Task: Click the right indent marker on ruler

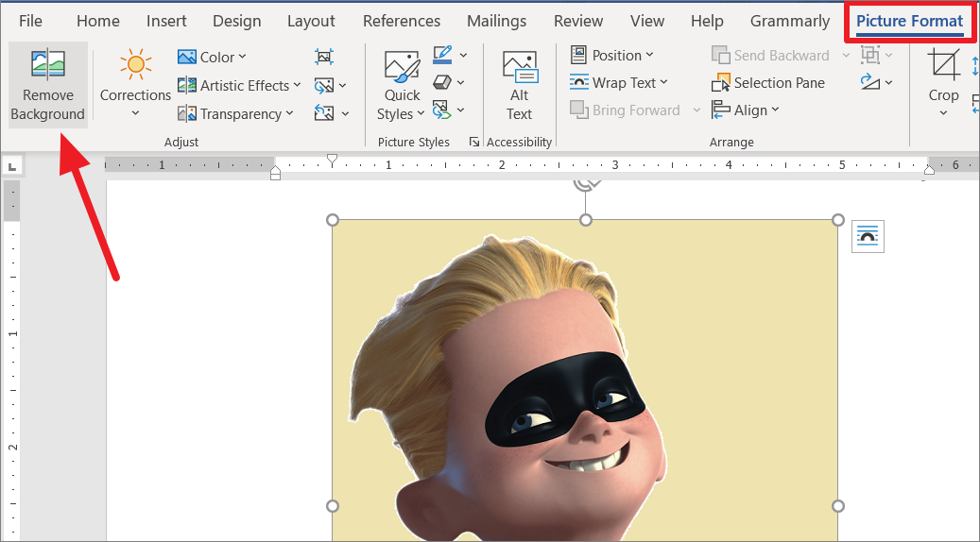Action: [x=929, y=169]
